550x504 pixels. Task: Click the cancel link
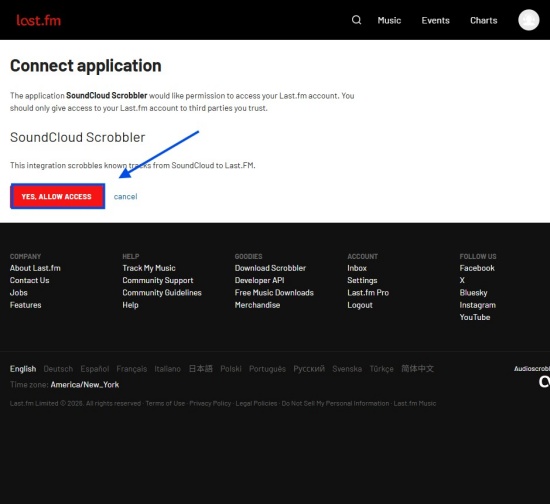[x=125, y=196]
